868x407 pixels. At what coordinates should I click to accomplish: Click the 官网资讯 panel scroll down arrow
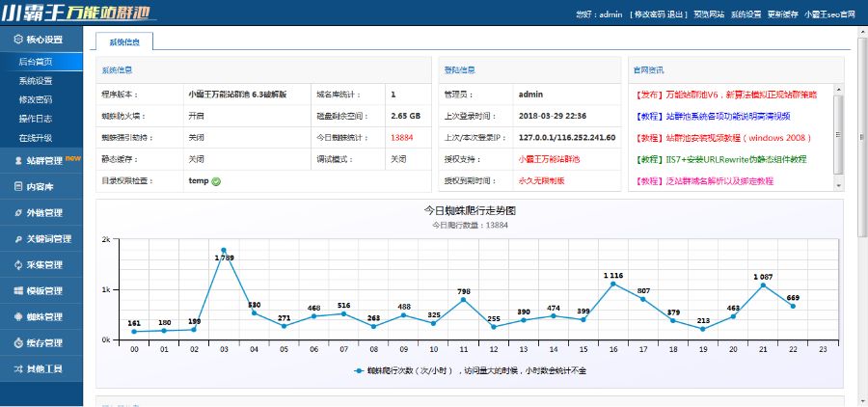pyautogui.click(x=839, y=186)
